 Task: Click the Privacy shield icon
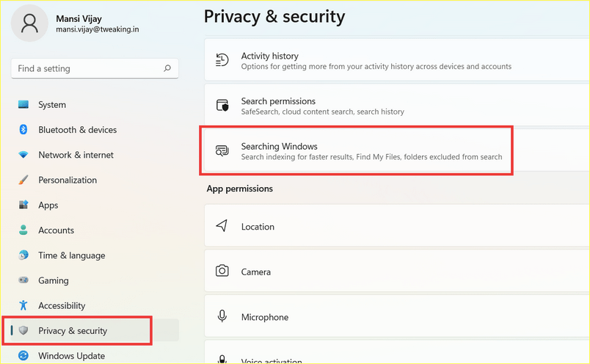point(23,330)
